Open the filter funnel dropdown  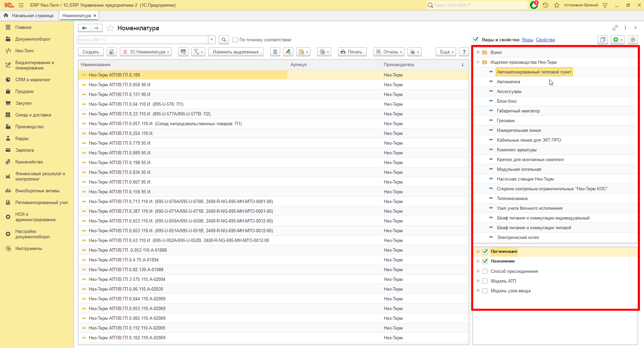click(x=198, y=52)
